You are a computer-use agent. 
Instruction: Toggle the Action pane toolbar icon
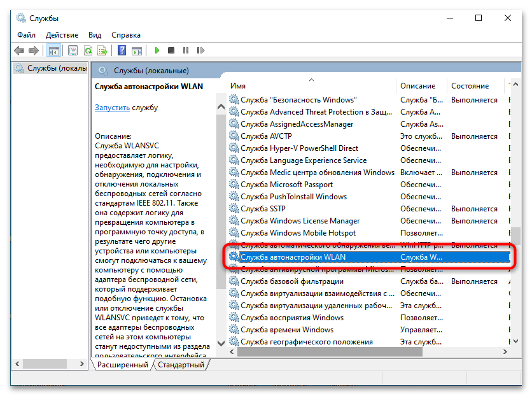(x=137, y=50)
